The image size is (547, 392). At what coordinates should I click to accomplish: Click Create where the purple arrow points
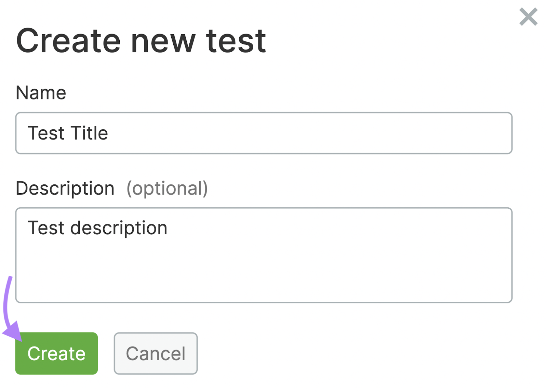[56, 353]
